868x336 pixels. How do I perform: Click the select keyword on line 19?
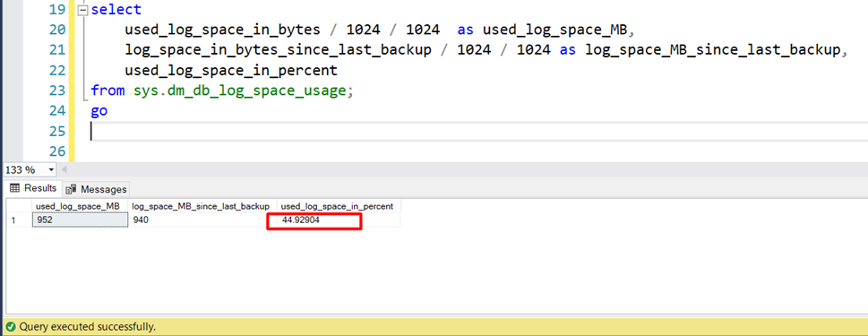coord(116,10)
